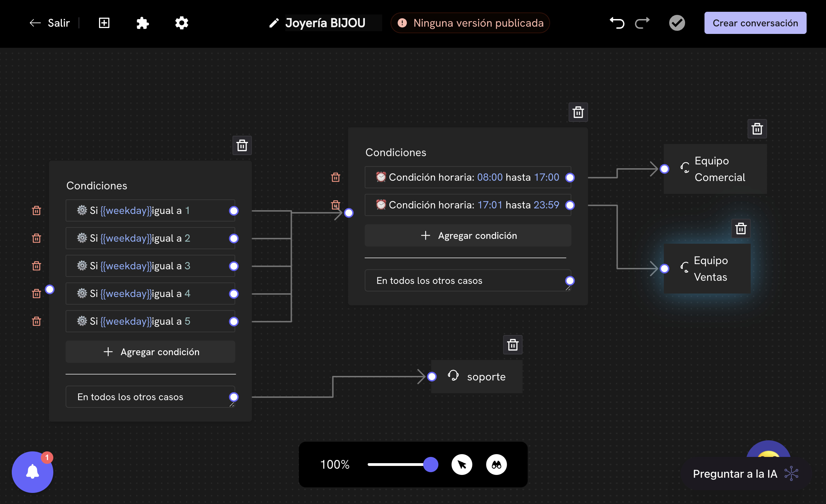Viewport: 826px width, 504px height.
Task: Click output connector of weekday igual a 5
Action: pos(234,321)
